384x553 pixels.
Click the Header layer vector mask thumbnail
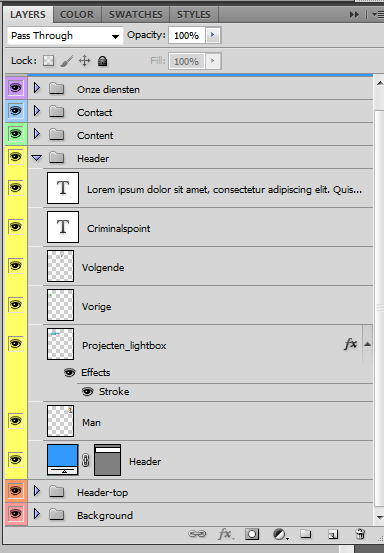(x=108, y=460)
